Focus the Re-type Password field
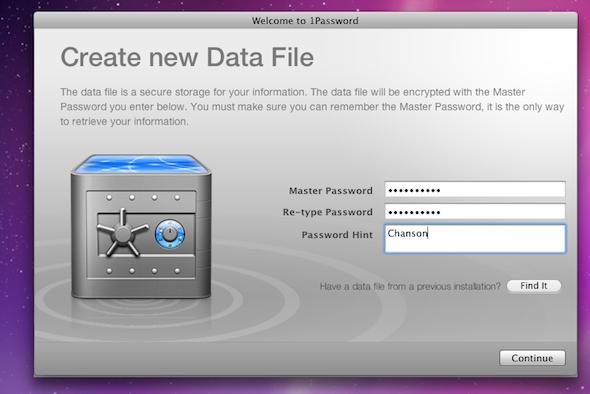The image size is (590, 394). (475, 211)
